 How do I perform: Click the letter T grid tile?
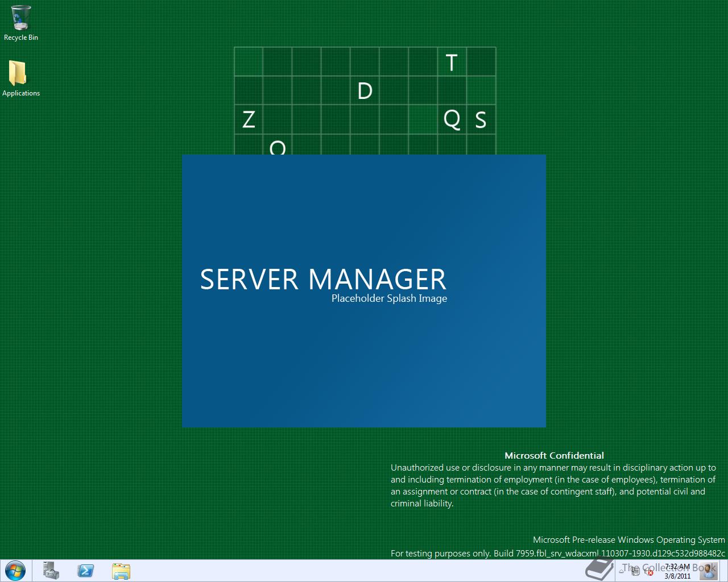pyautogui.click(x=452, y=62)
